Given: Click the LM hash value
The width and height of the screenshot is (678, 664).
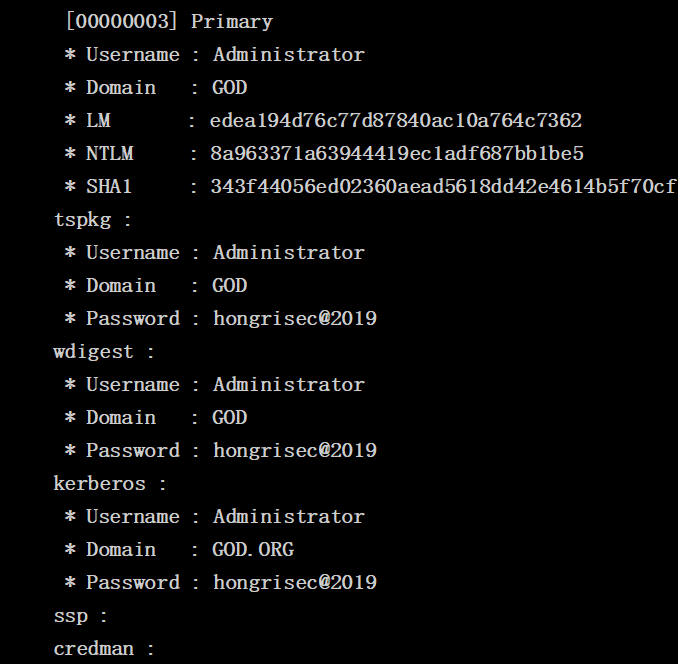Looking at the screenshot, I should click(396, 121).
